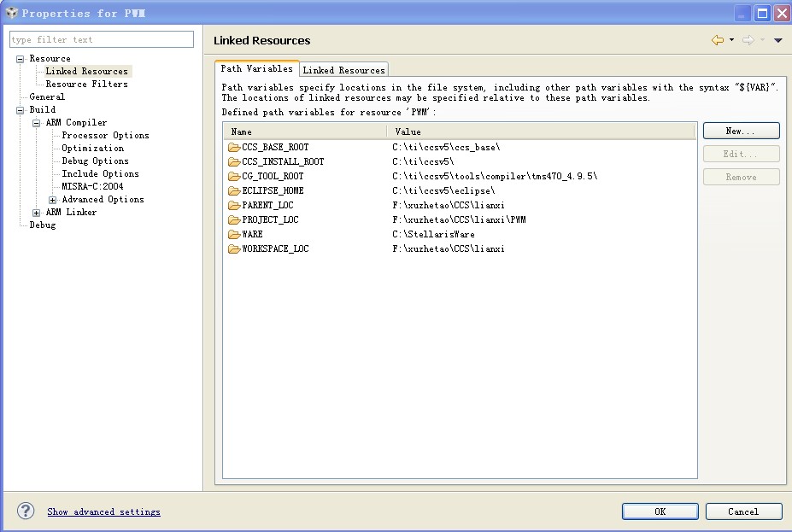792x532 pixels.
Task: Select the WORKSPACE_LOC variable name
Action: [x=275, y=248]
